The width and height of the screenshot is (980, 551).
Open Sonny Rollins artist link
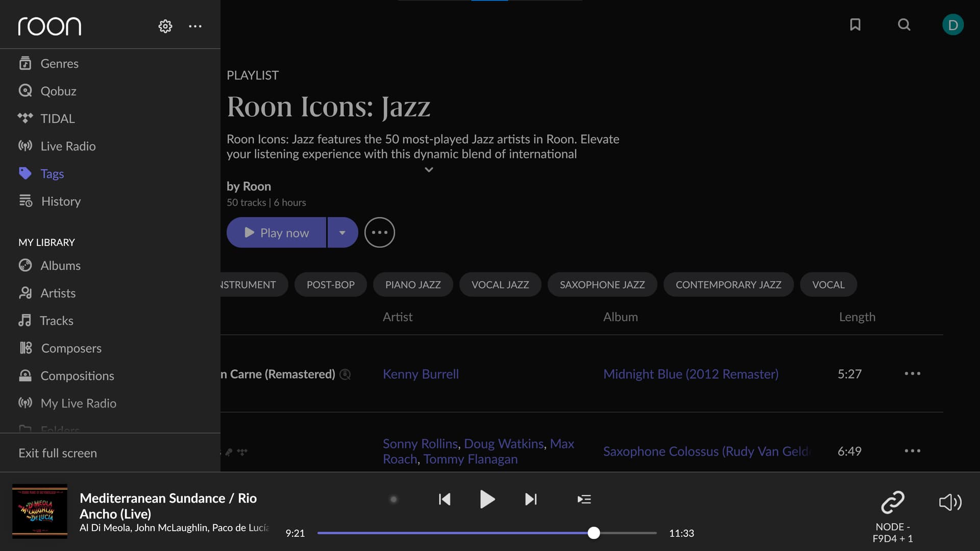(420, 444)
